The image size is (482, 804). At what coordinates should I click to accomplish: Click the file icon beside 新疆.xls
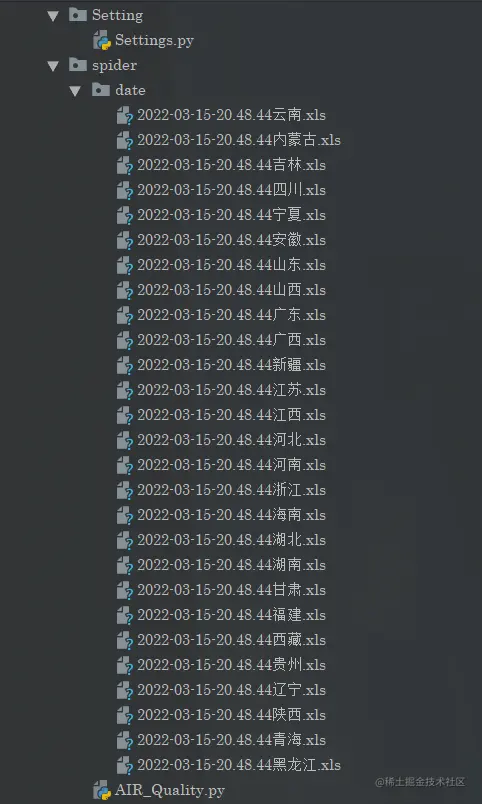click(125, 365)
